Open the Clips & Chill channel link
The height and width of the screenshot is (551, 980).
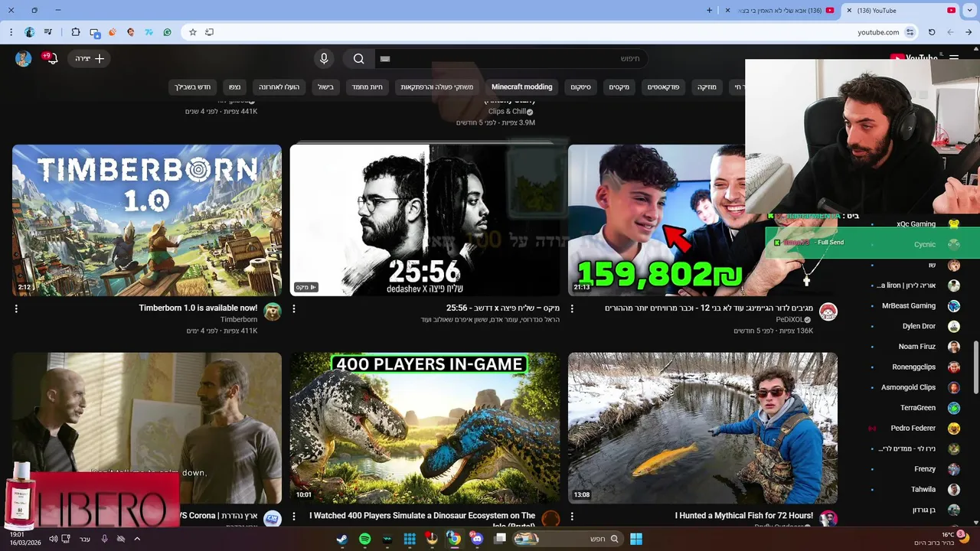point(507,112)
